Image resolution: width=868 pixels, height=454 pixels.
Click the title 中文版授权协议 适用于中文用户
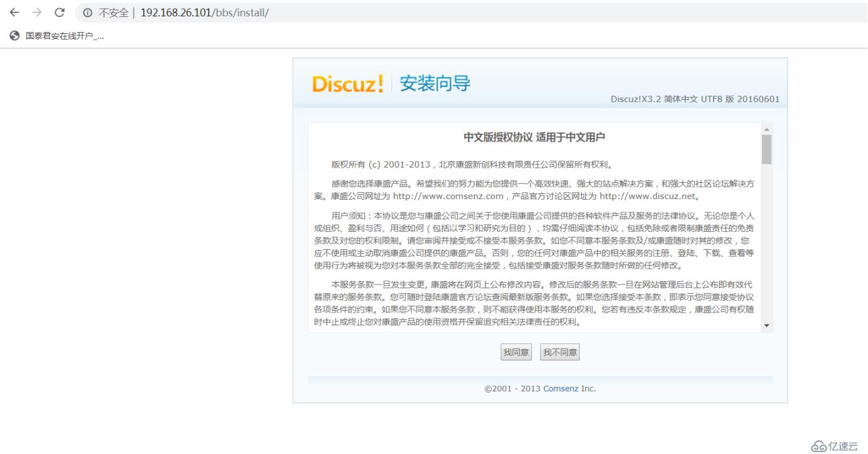point(534,138)
